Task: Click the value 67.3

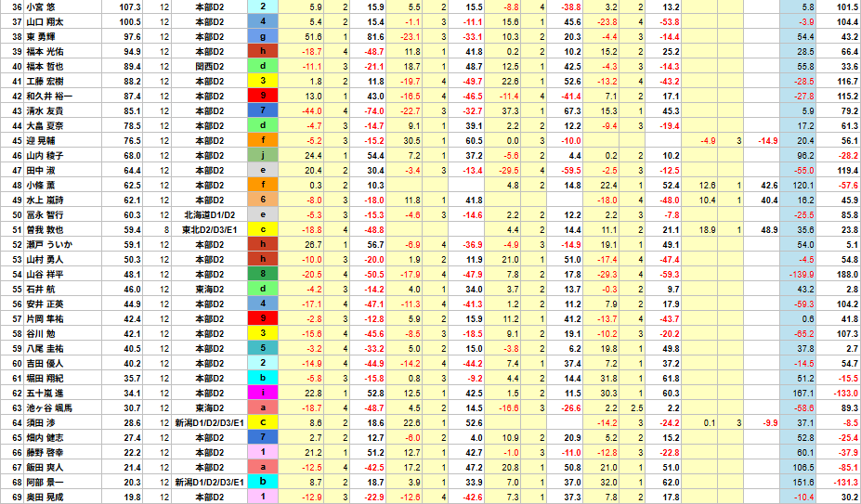Action: 572,111
